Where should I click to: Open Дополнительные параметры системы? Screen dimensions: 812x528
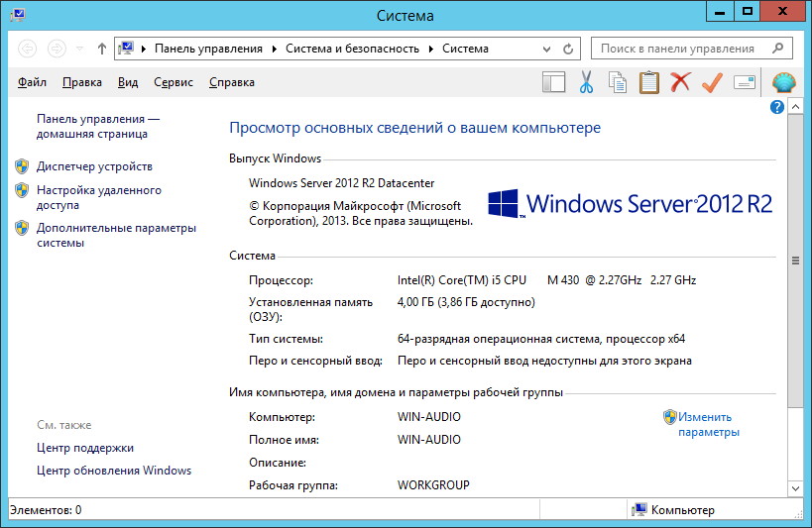pyautogui.click(x=116, y=236)
